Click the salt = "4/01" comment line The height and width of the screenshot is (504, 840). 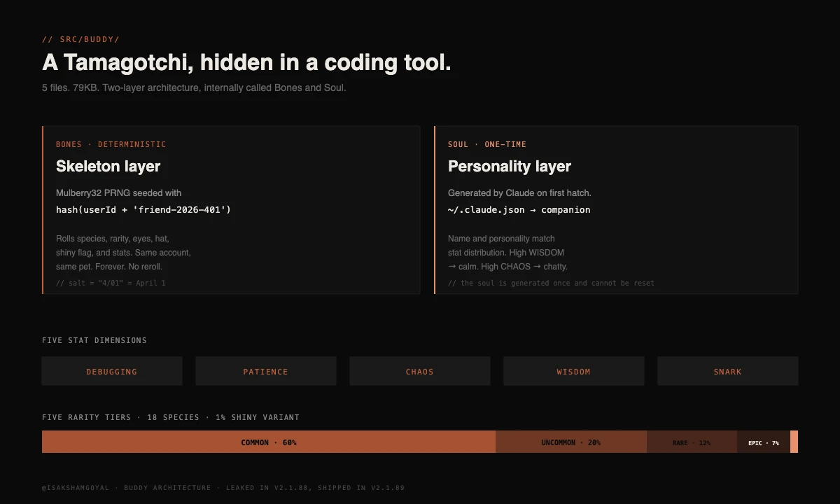[x=111, y=283]
